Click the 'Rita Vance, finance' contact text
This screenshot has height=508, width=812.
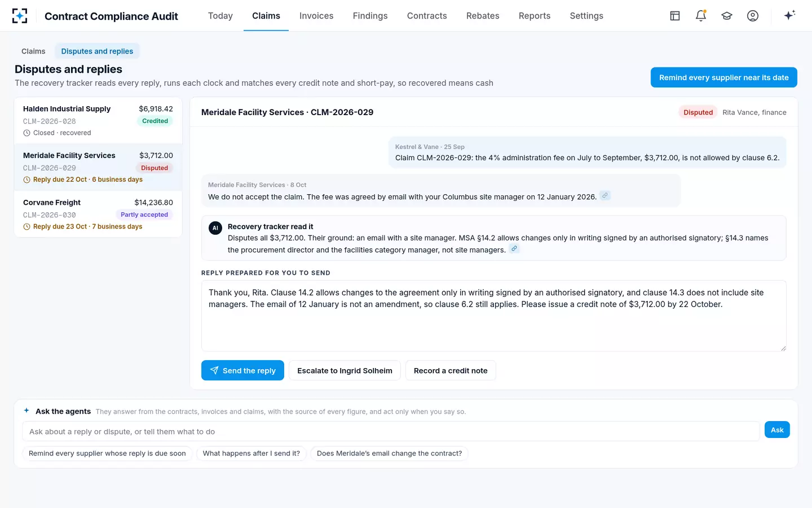(x=754, y=112)
